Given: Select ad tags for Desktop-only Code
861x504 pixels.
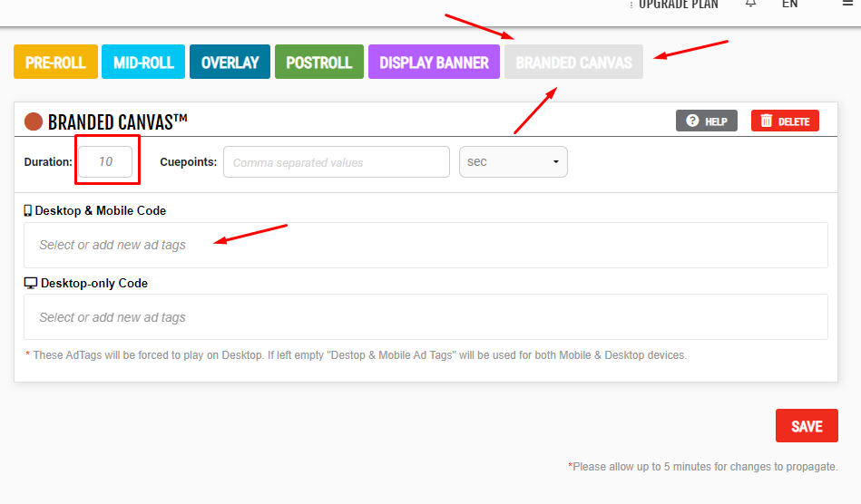Looking at the screenshot, I should tap(426, 317).
